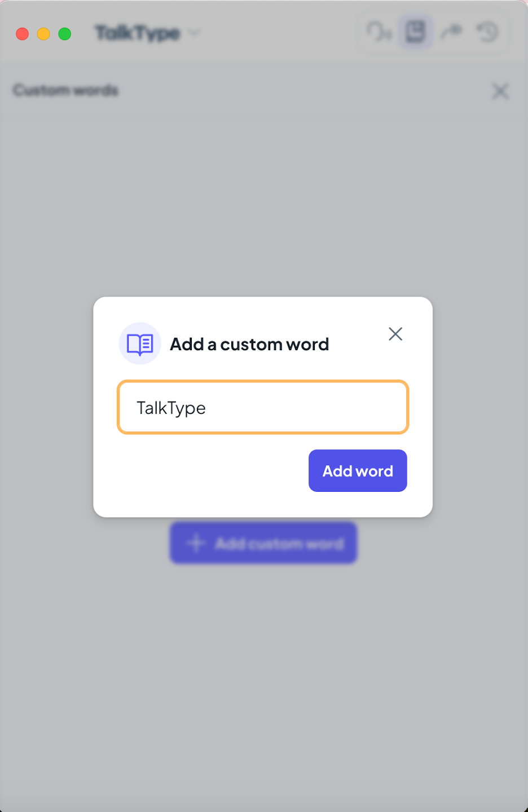Screen dimensions: 528x812
Task: Click the blurred Add custom word button
Action: click(263, 543)
